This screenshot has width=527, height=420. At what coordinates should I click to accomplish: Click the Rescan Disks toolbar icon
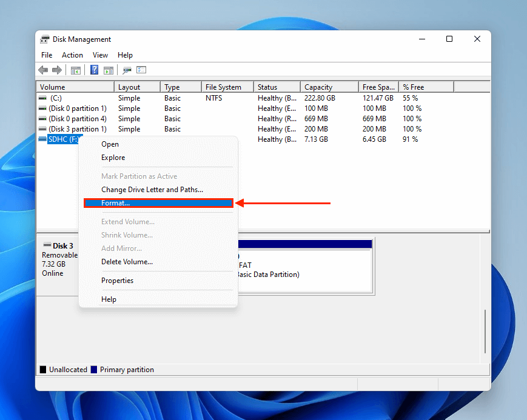(x=127, y=70)
